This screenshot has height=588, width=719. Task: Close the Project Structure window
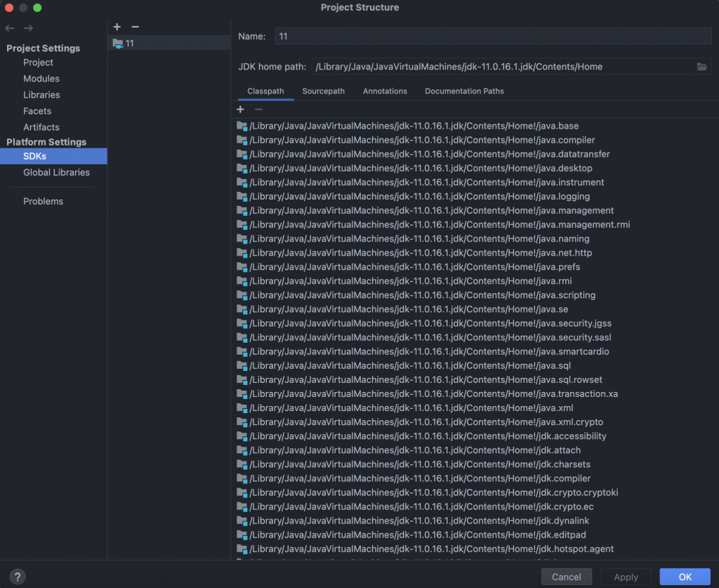pyautogui.click(x=9, y=8)
